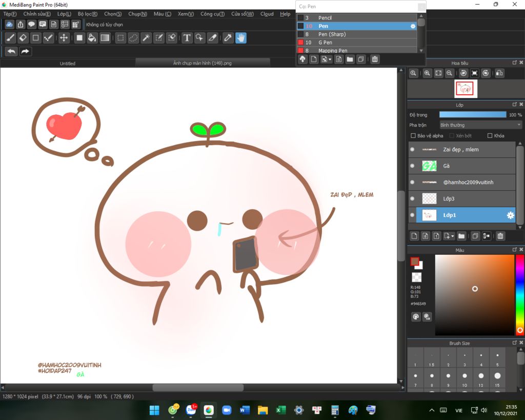Select the Gradient tool
This screenshot has height=420, width=525.
(x=105, y=38)
